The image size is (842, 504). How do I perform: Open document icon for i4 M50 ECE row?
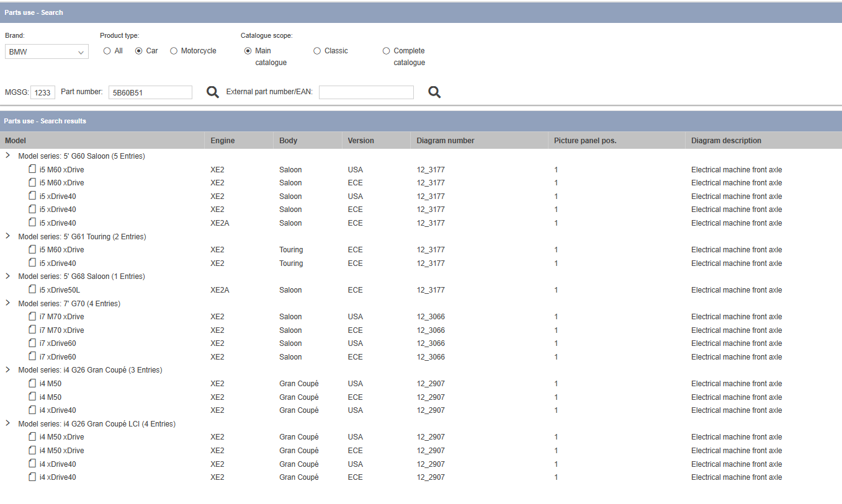[x=32, y=397]
